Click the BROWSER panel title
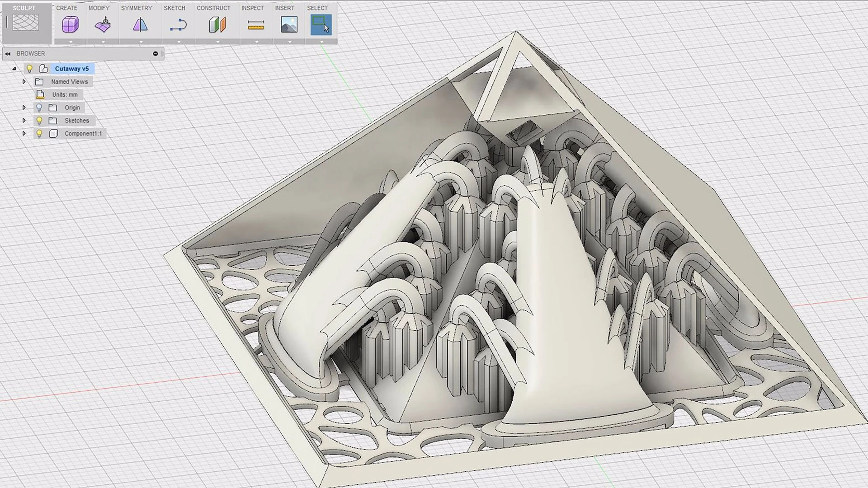The height and width of the screenshot is (488, 868). click(x=31, y=53)
